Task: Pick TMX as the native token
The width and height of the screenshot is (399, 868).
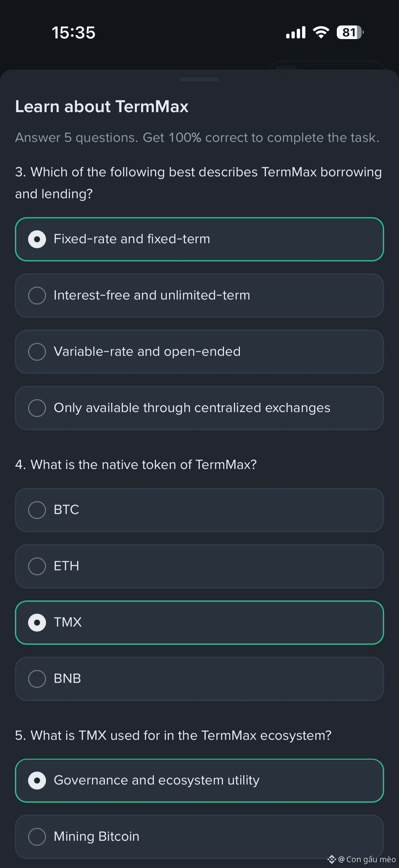Action: click(x=199, y=622)
